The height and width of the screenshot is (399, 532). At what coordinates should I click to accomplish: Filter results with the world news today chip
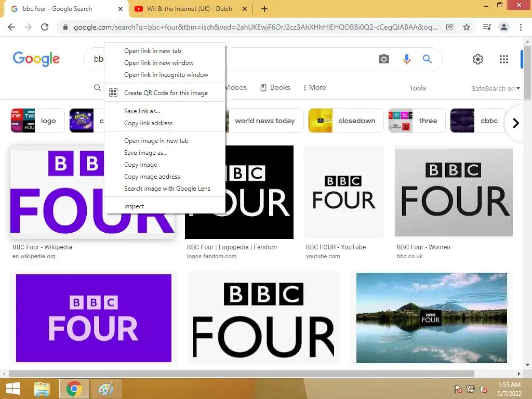pos(264,121)
